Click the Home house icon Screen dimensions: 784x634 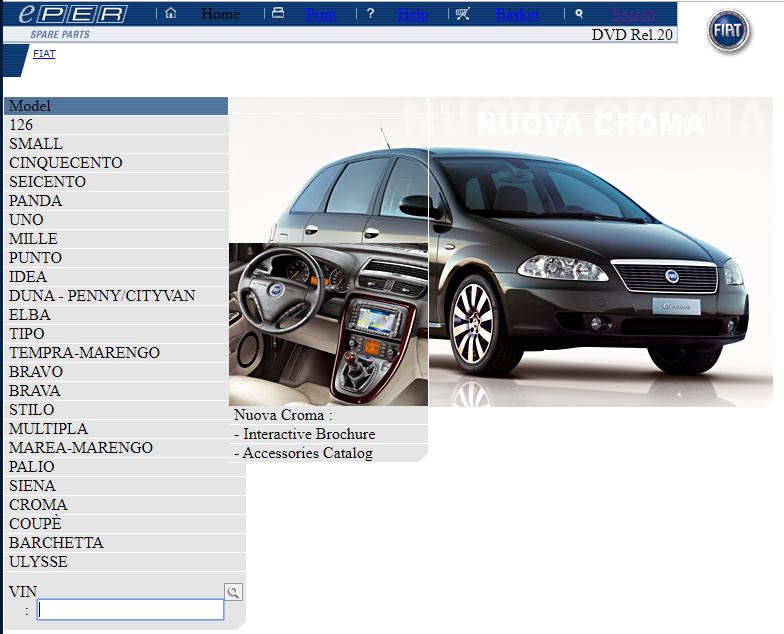tap(170, 13)
